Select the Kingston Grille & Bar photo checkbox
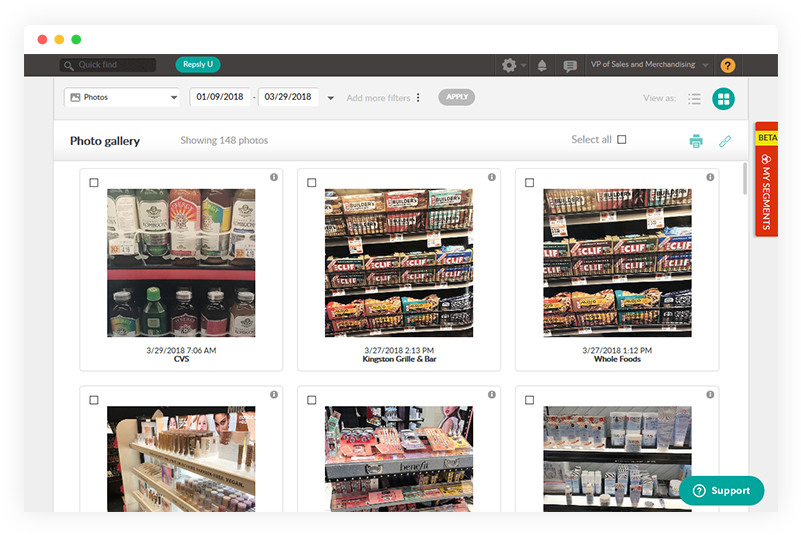 (x=312, y=182)
